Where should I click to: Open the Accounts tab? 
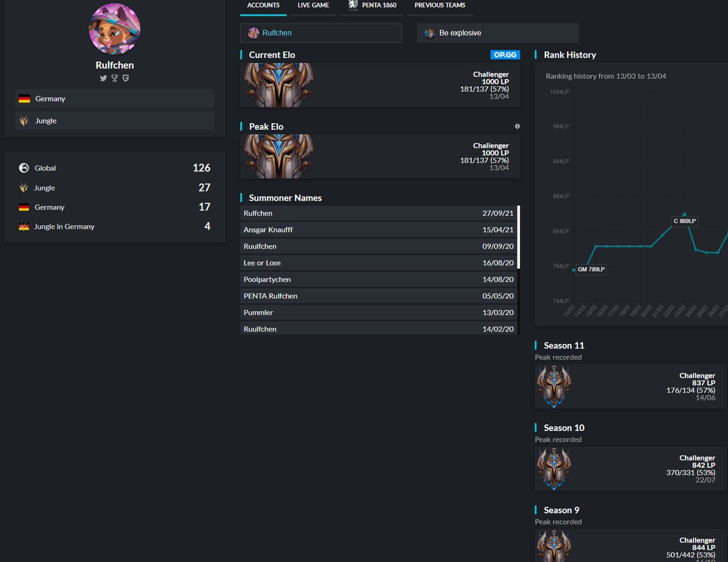(x=263, y=5)
